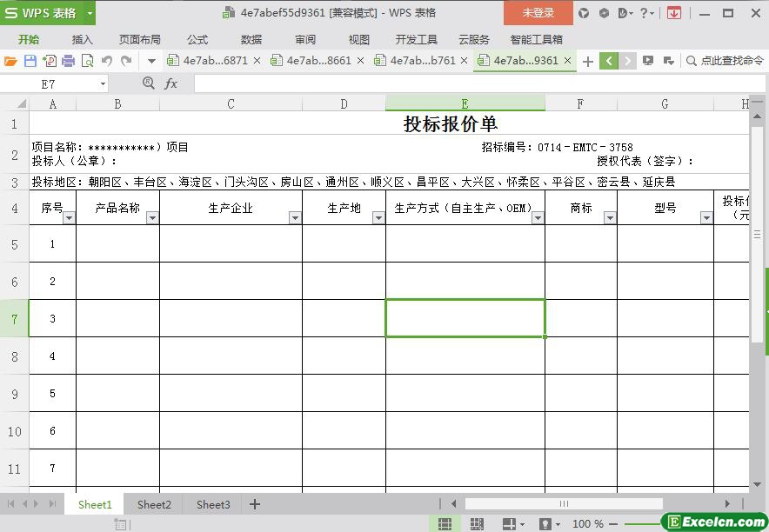Click the hexagon settings icon in title bar

[x=605, y=13]
